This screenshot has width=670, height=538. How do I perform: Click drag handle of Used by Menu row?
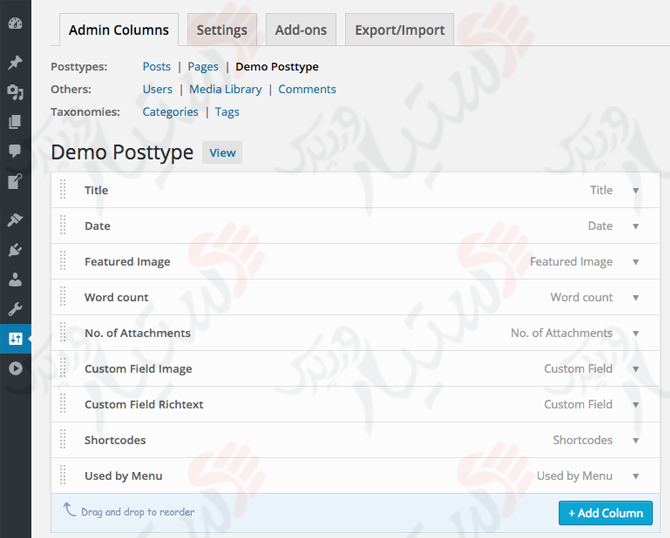point(63,476)
